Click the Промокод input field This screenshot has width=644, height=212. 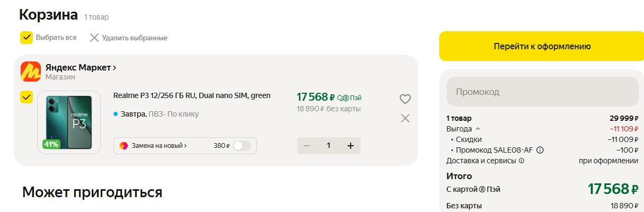pyautogui.click(x=542, y=92)
